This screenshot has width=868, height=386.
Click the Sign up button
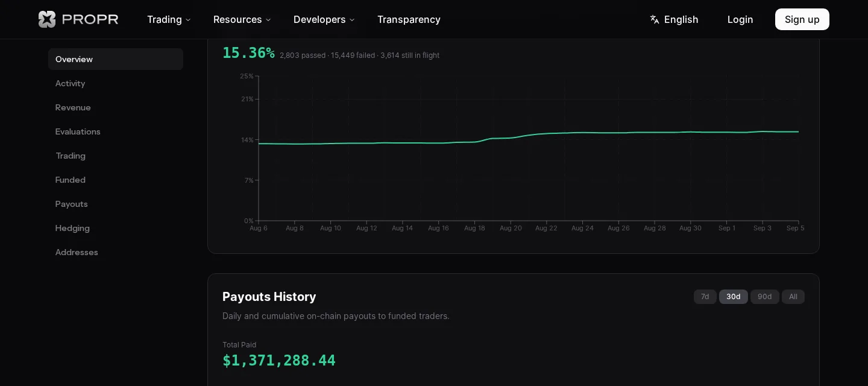(802, 19)
